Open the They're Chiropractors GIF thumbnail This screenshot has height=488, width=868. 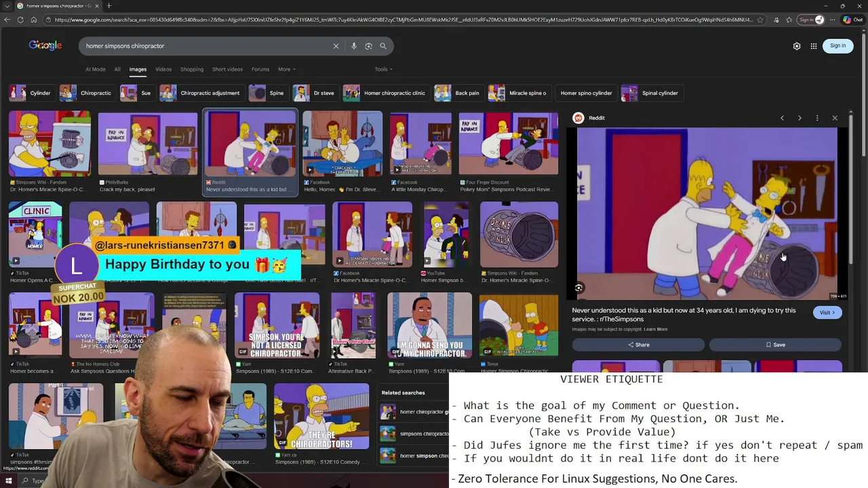point(321,416)
